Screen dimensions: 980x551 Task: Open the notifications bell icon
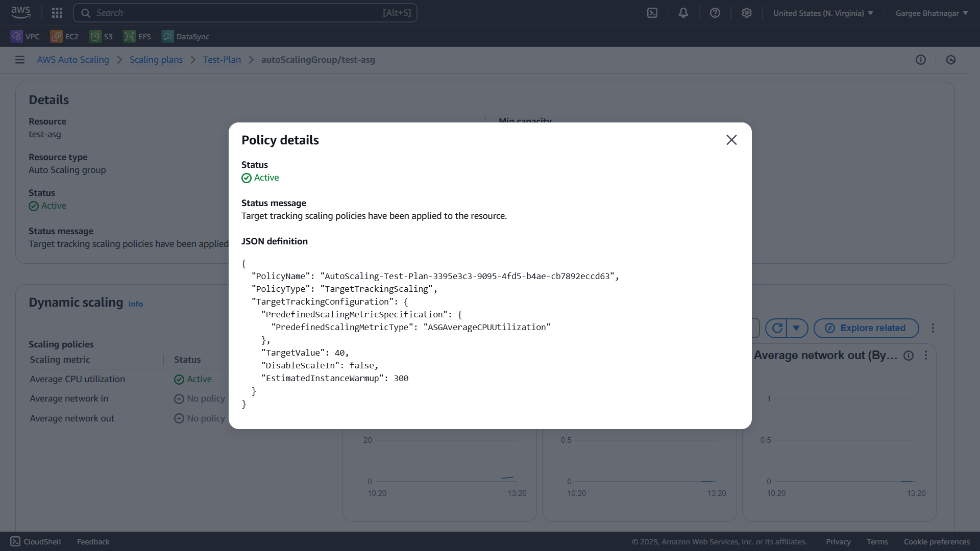(683, 13)
